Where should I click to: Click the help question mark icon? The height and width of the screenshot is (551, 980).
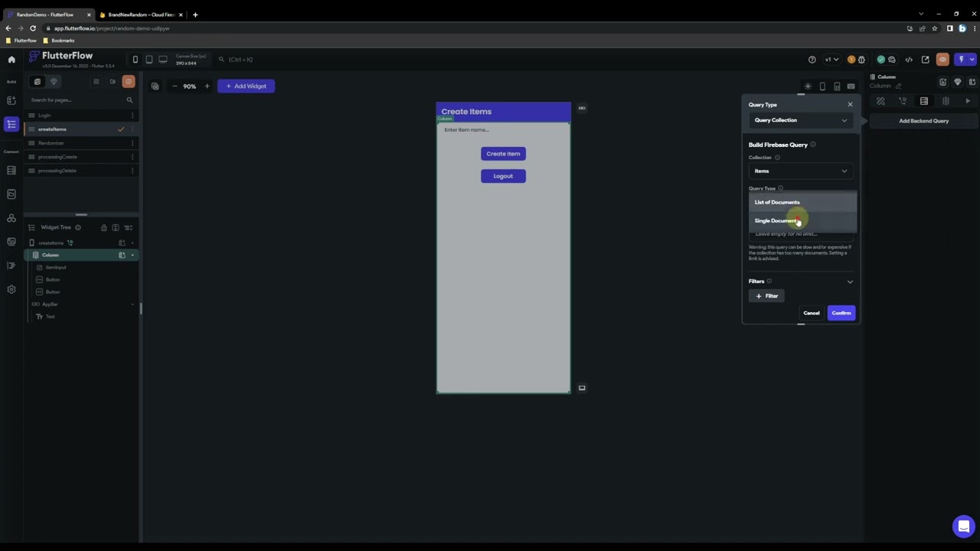(812, 59)
